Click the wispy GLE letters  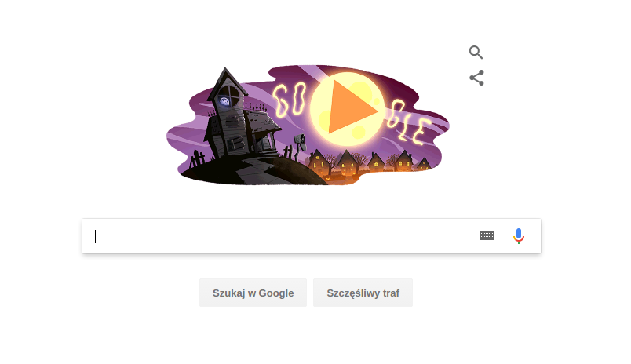click(x=407, y=121)
